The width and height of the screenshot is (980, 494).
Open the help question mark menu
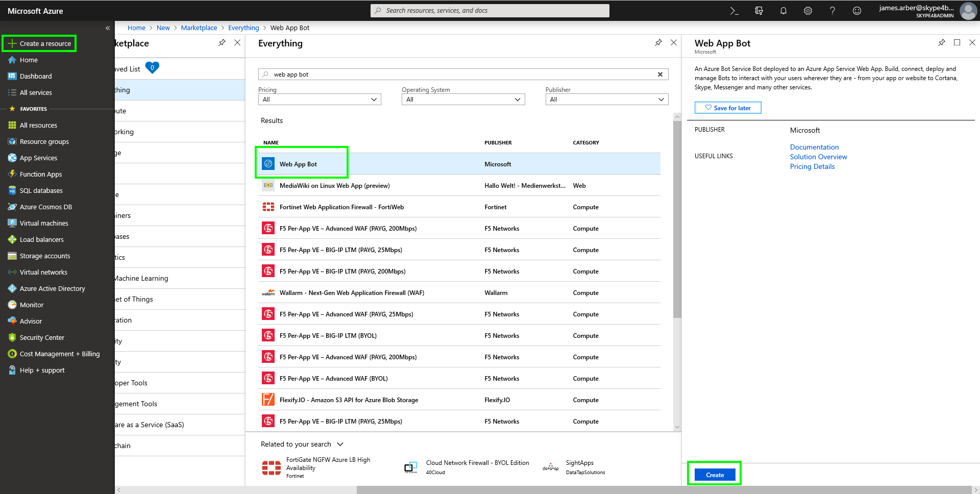click(832, 11)
